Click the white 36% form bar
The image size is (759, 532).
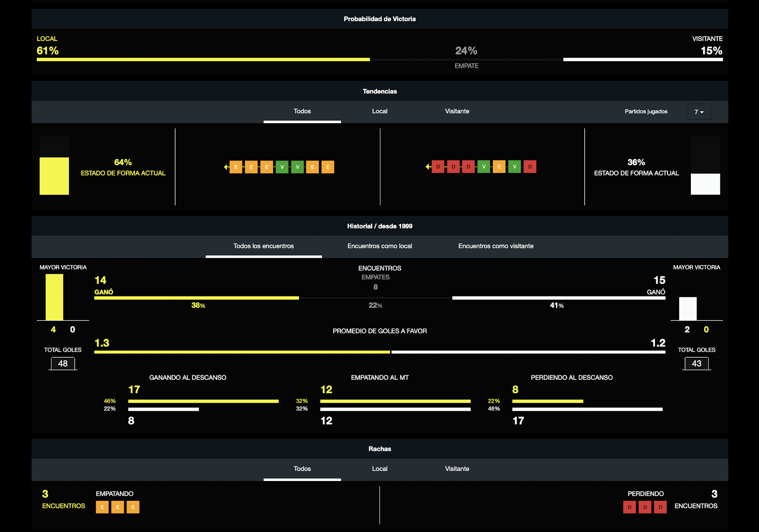706,184
